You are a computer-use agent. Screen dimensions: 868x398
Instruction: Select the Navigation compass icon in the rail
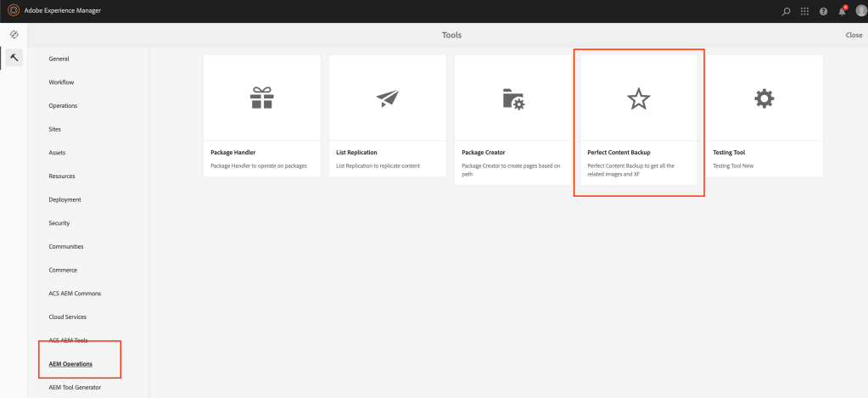click(14, 35)
